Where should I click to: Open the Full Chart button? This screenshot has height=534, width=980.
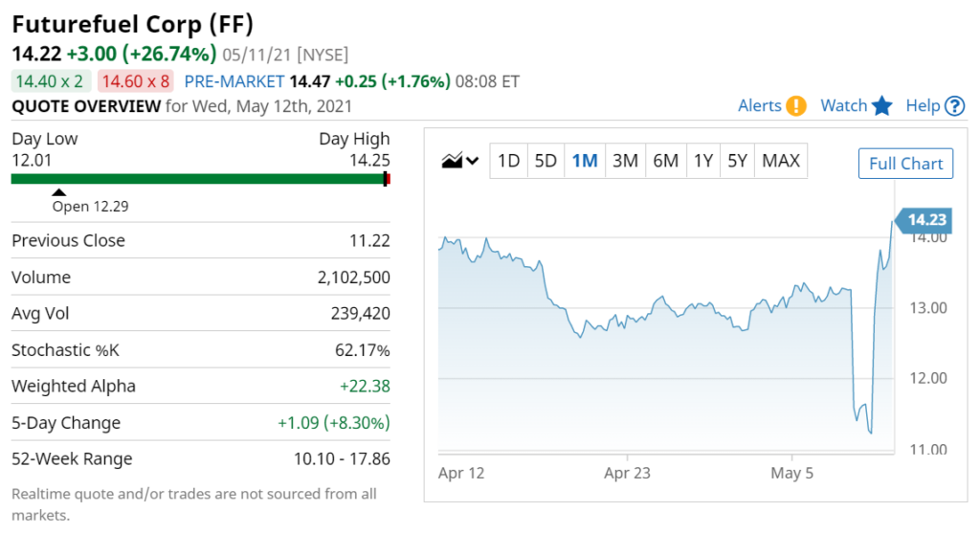pos(905,164)
